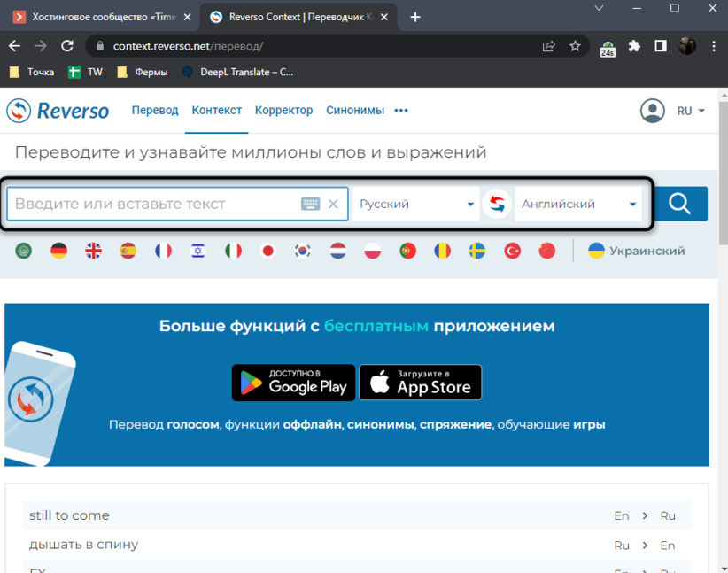Switch to the Reverso Context browser tab

(299, 17)
